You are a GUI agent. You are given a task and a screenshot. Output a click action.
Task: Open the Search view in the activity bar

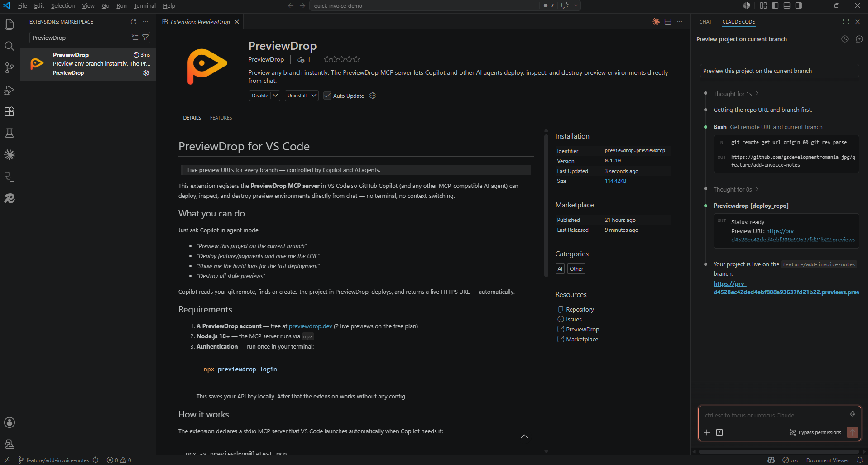[9, 46]
